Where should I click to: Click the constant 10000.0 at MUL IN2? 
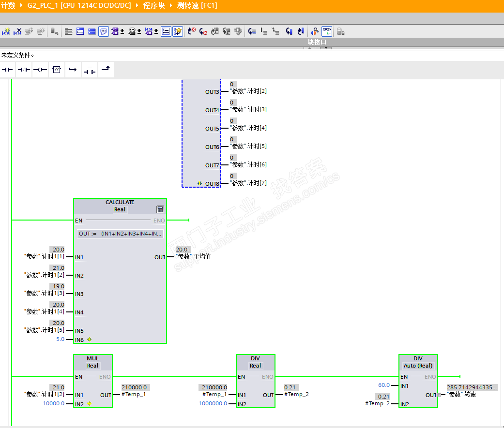[x=54, y=403]
